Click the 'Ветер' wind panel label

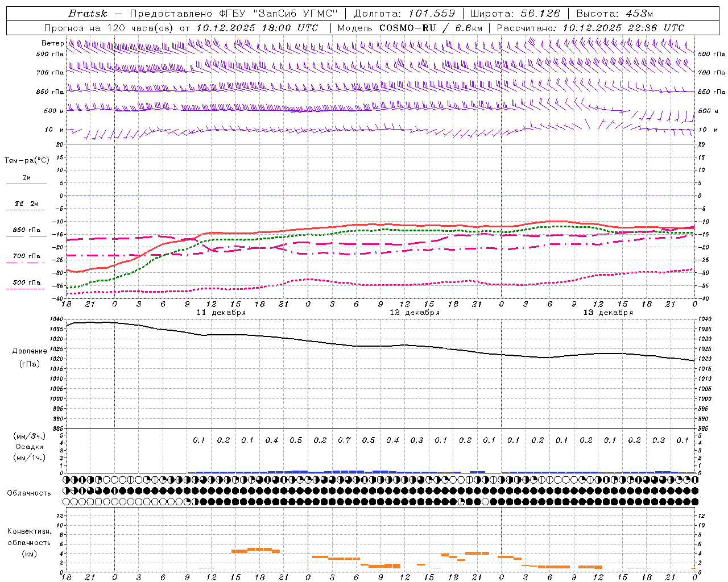point(52,43)
